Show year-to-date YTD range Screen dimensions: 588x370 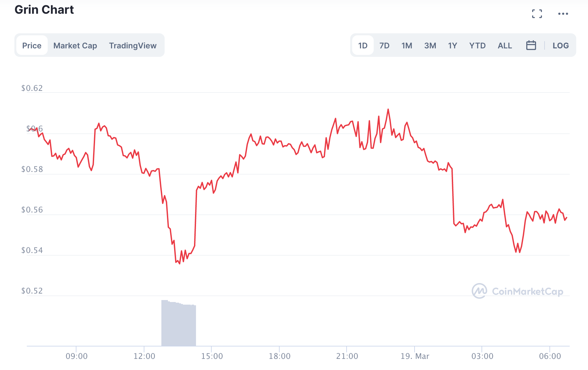point(477,45)
